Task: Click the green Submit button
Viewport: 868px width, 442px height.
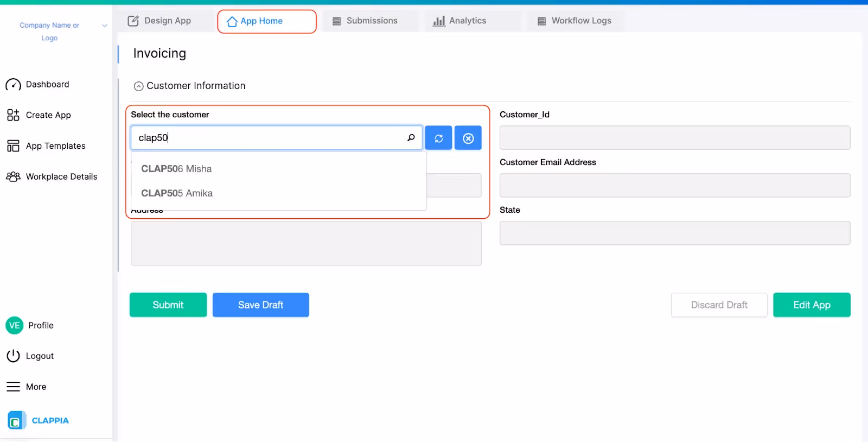Action: pyautogui.click(x=168, y=305)
